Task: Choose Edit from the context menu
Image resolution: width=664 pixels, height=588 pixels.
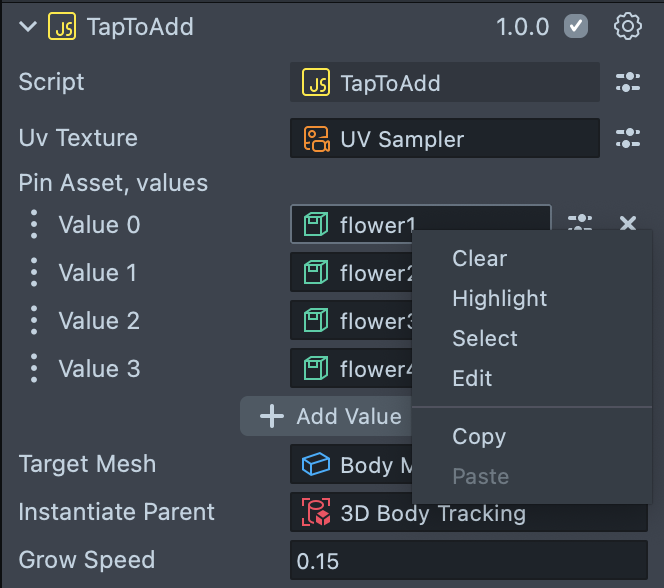Action: tap(472, 378)
